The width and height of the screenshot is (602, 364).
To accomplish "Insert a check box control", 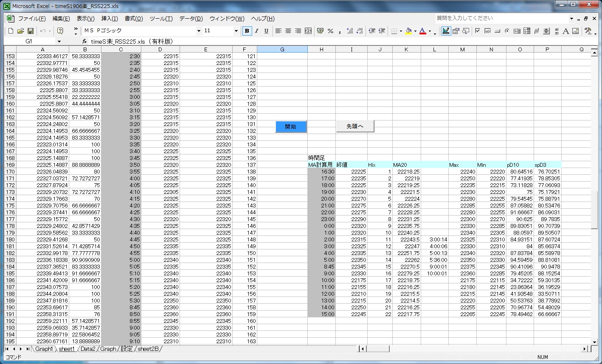I will (x=478, y=31).
